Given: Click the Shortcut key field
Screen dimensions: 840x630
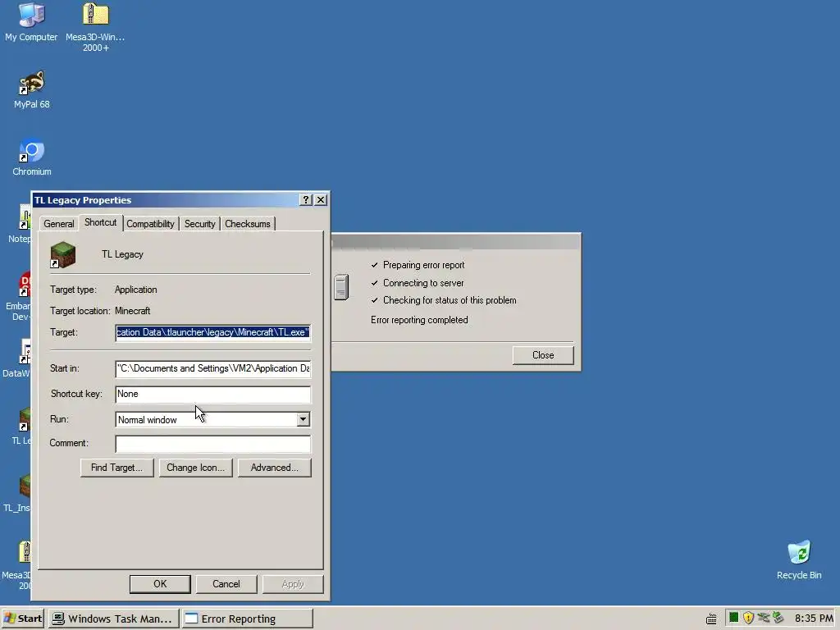Looking at the screenshot, I should coord(212,395).
